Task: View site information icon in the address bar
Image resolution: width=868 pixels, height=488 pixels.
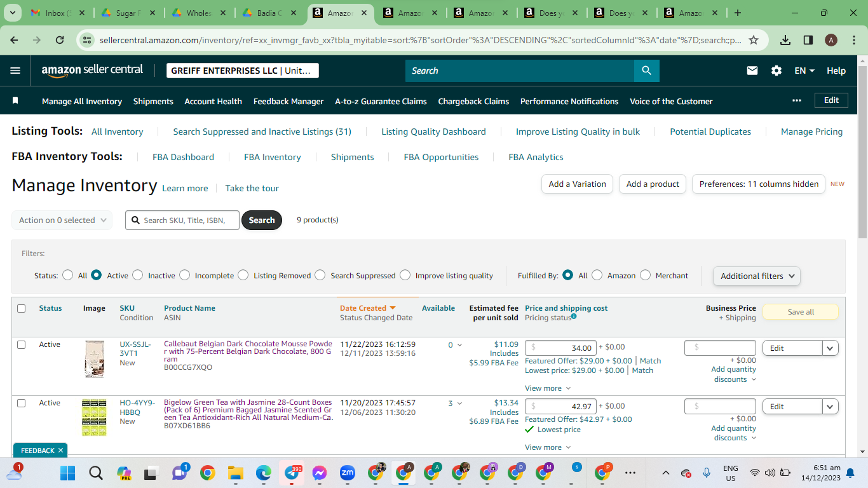Action: (87, 40)
